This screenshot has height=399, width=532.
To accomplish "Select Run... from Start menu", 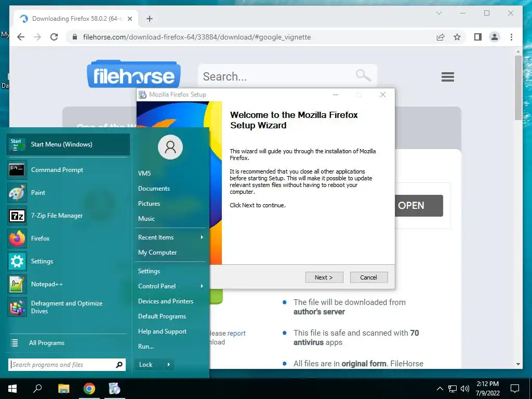I will (x=146, y=347).
